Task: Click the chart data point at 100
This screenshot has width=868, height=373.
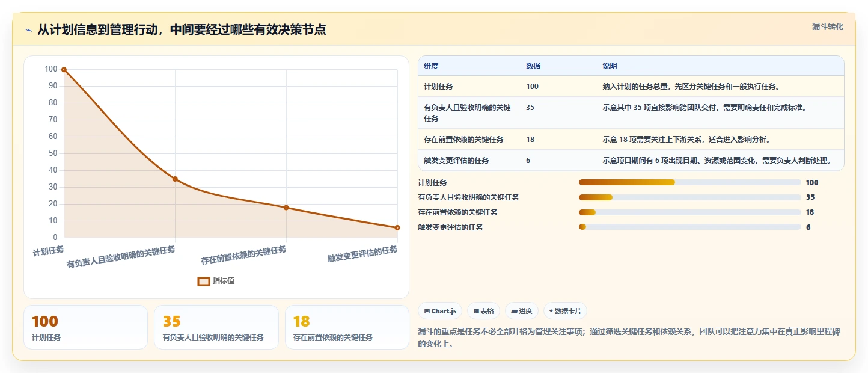Action: click(x=64, y=70)
